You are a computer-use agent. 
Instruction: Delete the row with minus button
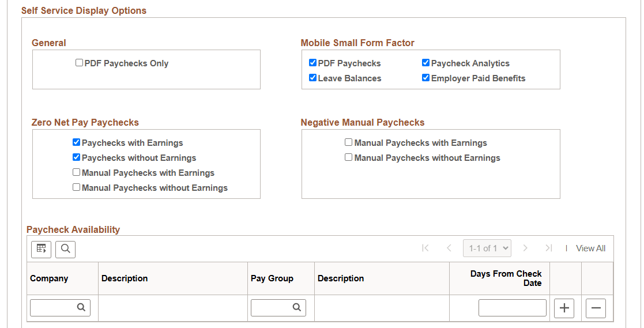coord(596,308)
